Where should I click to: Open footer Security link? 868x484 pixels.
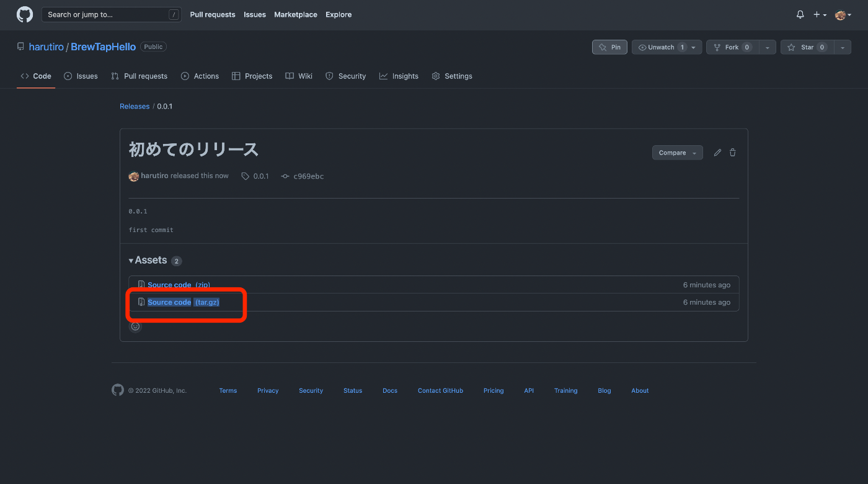coord(311,391)
